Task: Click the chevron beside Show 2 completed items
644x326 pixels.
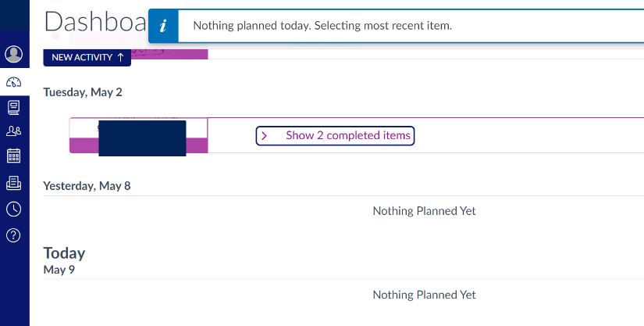Action: (265, 136)
